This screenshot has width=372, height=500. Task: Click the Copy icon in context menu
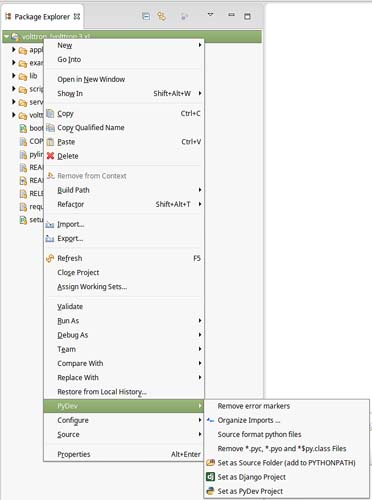click(50, 114)
